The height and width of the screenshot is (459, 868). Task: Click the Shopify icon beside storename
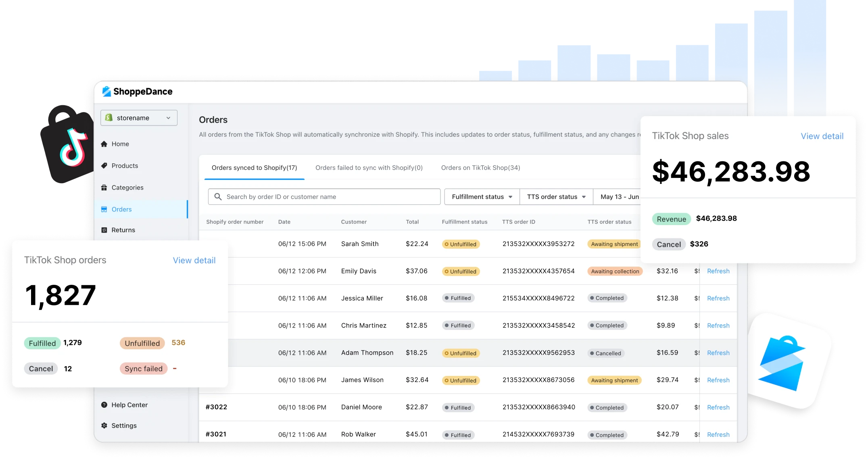(x=109, y=118)
